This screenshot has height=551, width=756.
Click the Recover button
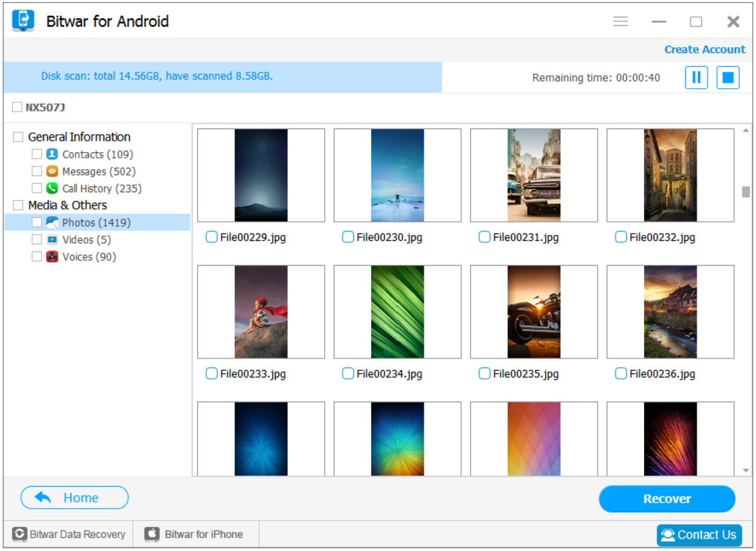click(667, 498)
